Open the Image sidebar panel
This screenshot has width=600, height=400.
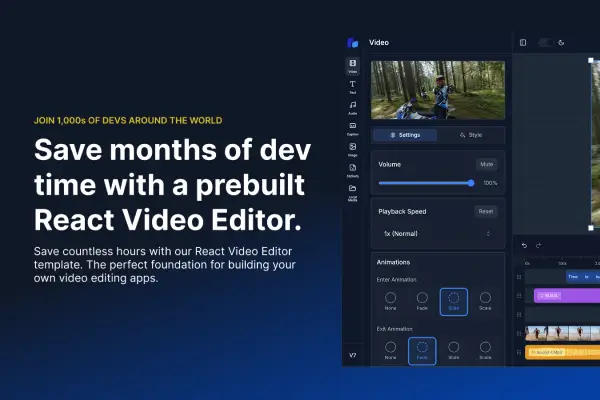pyautogui.click(x=352, y=150)
